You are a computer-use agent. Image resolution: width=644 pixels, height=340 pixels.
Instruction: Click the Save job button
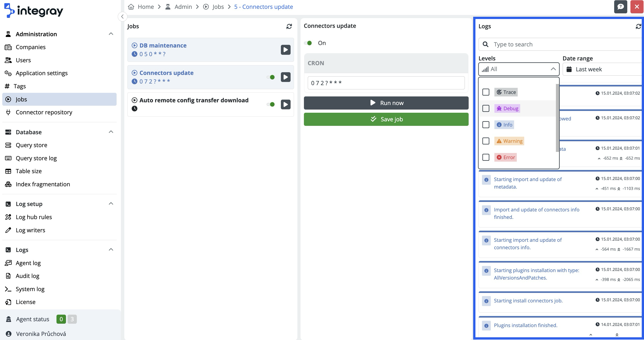click(386, 119)
